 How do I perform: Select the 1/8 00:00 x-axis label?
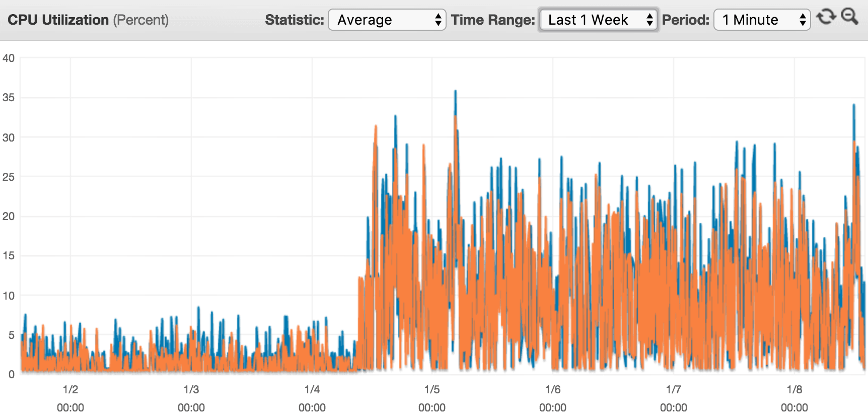[x=794, y=398]
